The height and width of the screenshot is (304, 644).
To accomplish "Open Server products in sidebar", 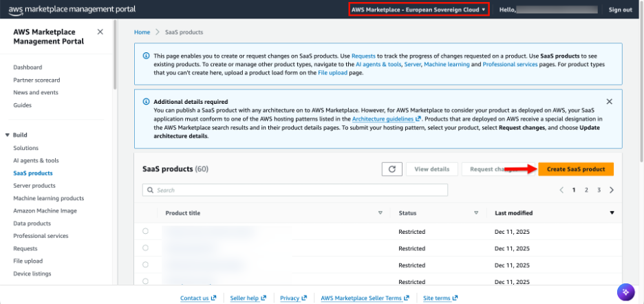I will click(34, 186).
